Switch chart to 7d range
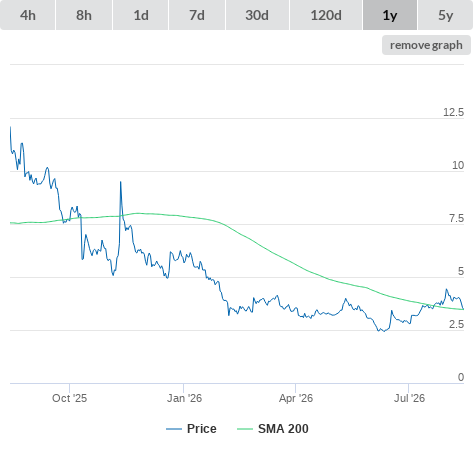Screen dimensions: 474x455 pos(197,15)
